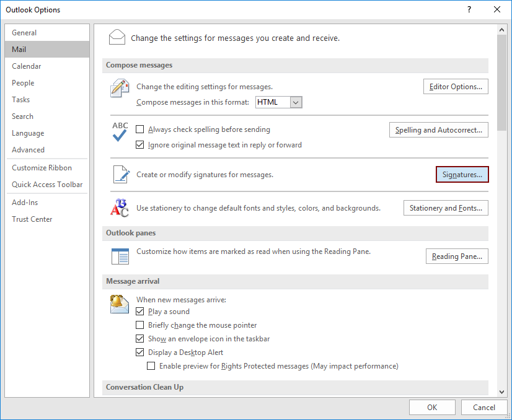Click the envelope icon in the header
The height and width of the screenshot is (420, 512).
pos(117,37)
